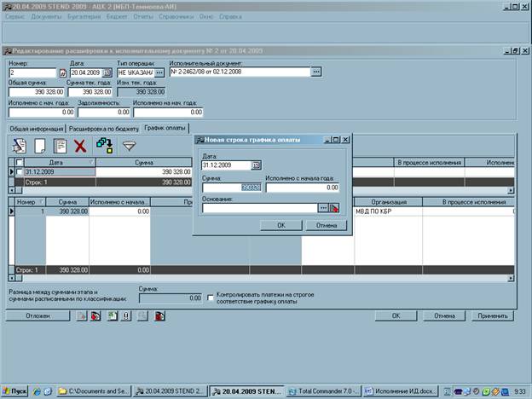Screen dimensions: 532x399
Task: Open Тип операции selection ellipsis button
Action: point(159,72)
